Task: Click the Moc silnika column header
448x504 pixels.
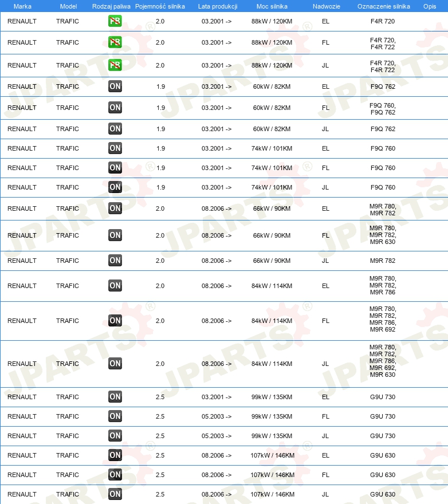Action: pos(272,6)
